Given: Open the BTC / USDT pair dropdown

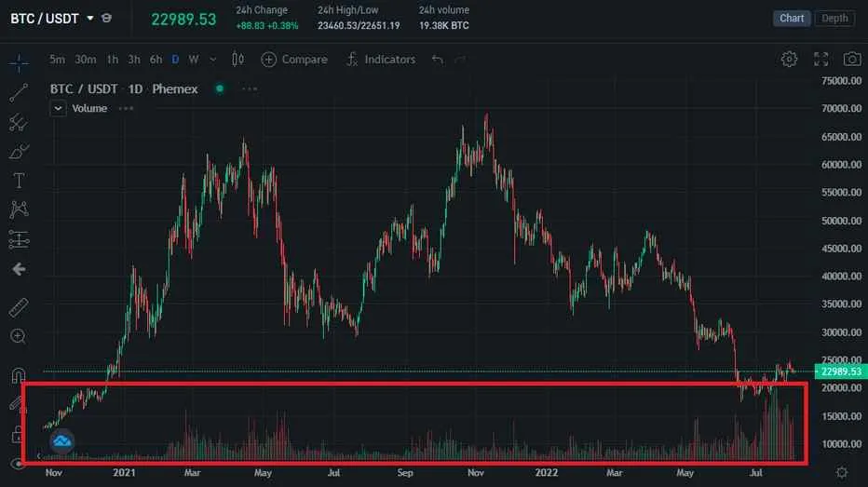Looking at the screenshot, I should coord(90,19).
